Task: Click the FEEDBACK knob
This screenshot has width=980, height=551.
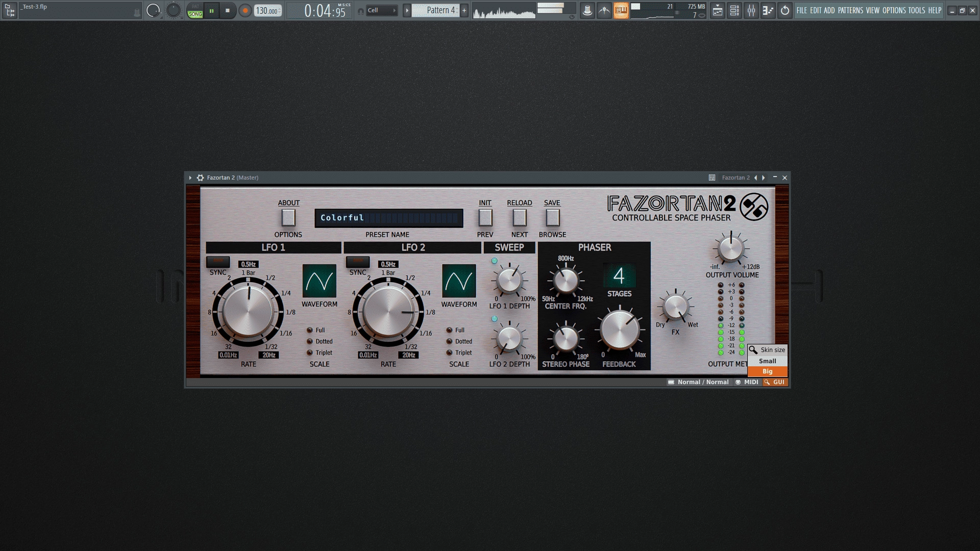Action: point(620,330)
